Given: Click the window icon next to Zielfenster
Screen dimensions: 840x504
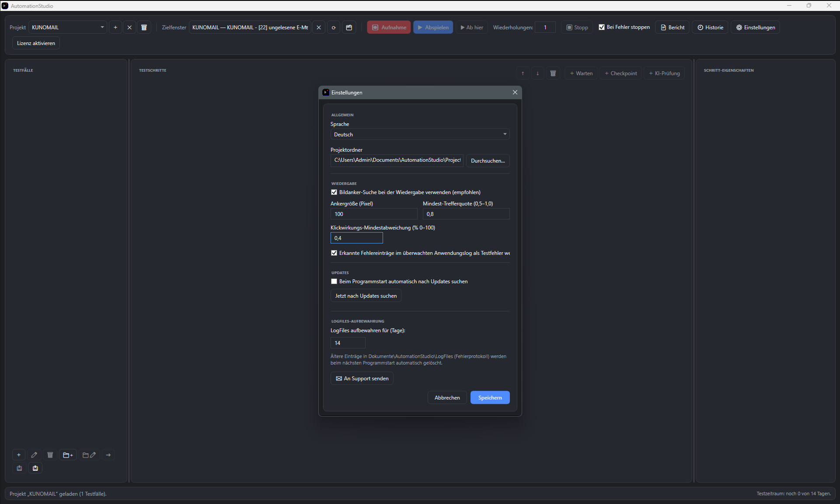Looking at the screenshot, I should point(349,27).
